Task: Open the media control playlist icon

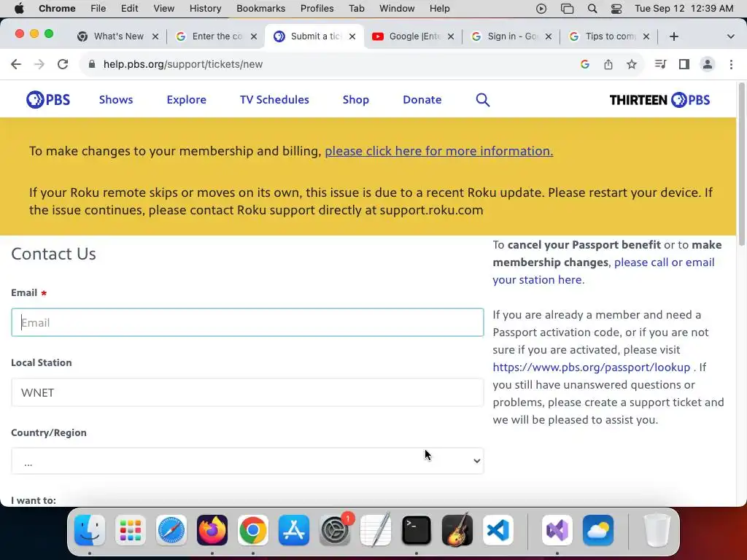Action: point(660,64)
